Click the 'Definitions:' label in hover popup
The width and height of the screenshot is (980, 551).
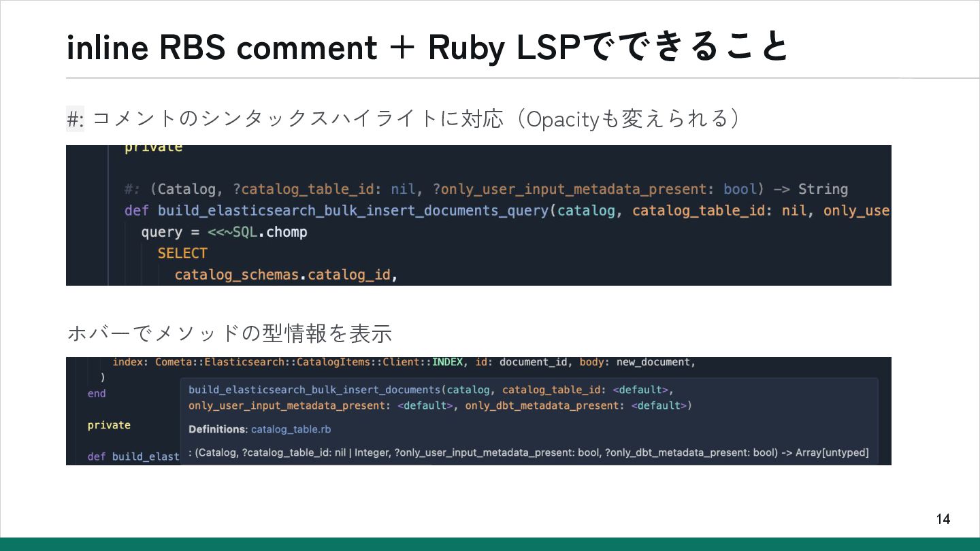[x=218, y=429]
